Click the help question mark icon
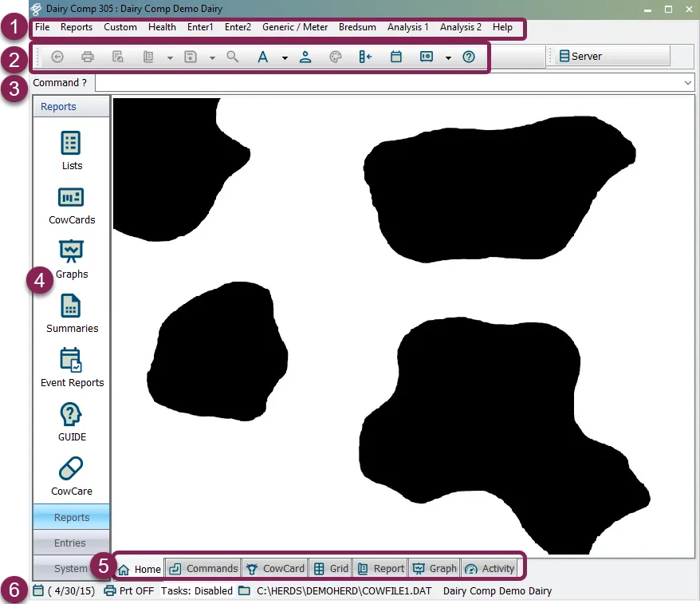The width and height of the screenshot is (700, 604). click(469, 57)
